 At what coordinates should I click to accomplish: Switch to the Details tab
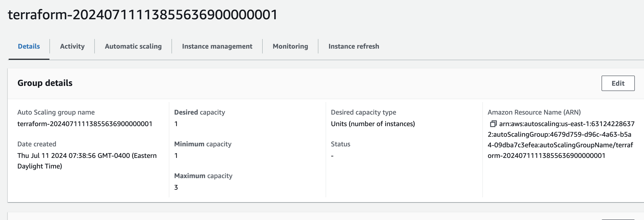[x=29, y=46]
